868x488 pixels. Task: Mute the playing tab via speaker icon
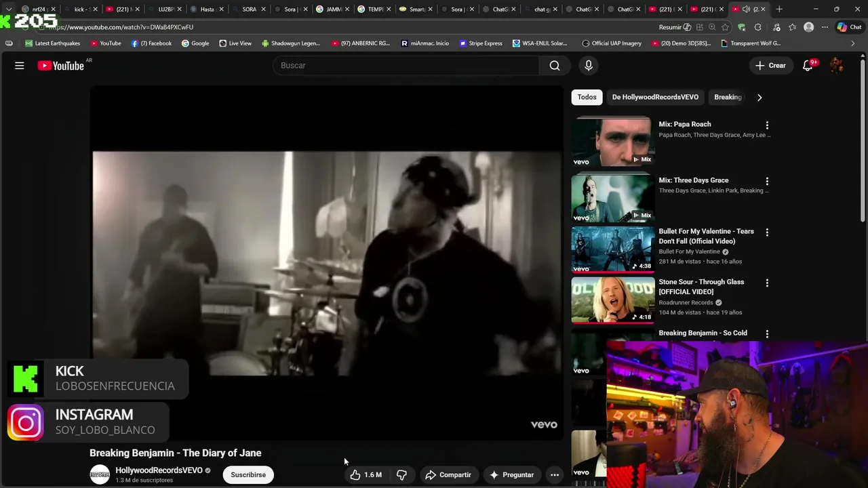[x=746, y=9]
